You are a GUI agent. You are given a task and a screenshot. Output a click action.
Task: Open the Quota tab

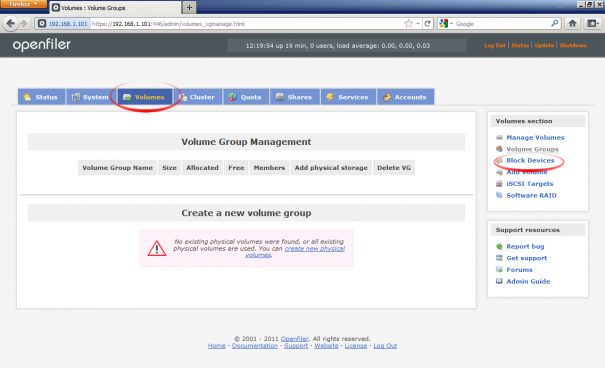pos(246,97)
